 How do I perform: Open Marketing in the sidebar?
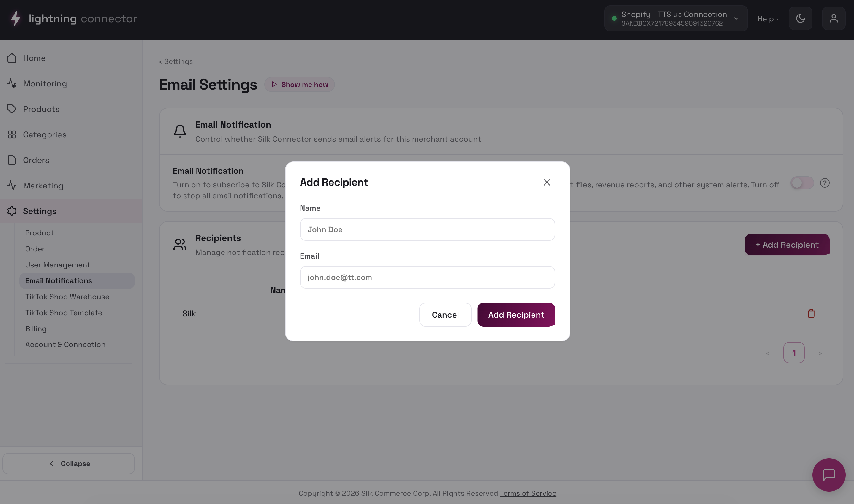(71, 186)
